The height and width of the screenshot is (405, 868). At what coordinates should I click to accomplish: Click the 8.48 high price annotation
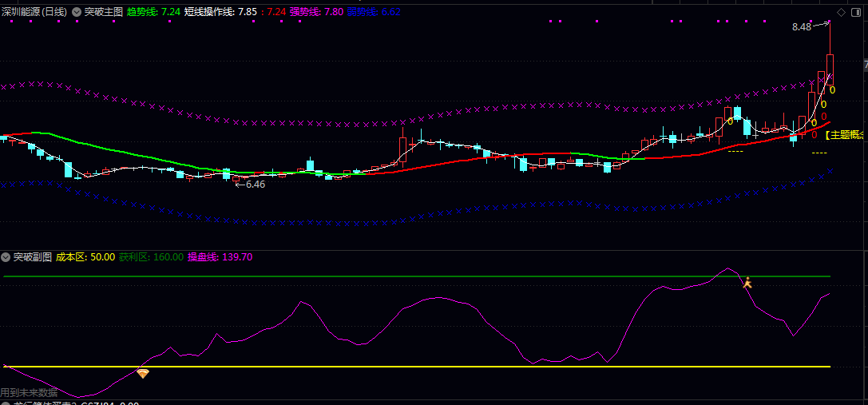click(802, 26)
